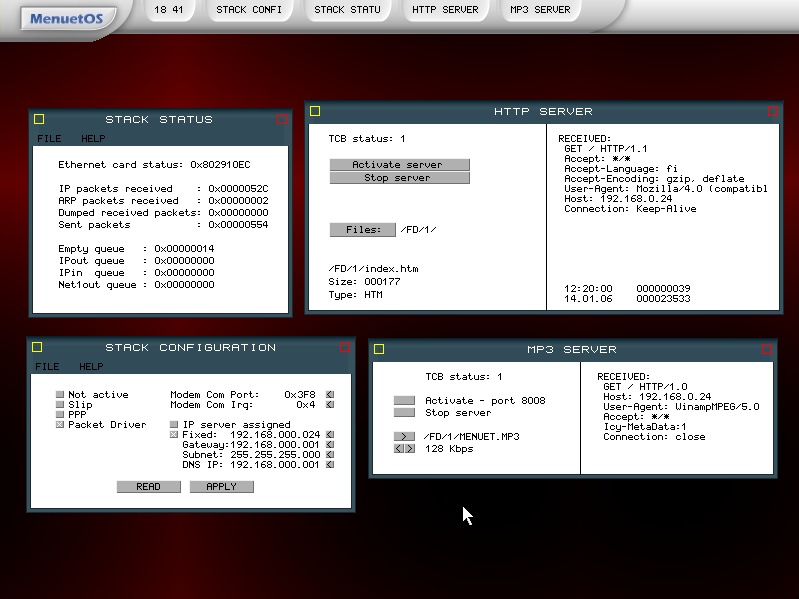The height and width of the screenshot is (599, 799).
Task: Click yellow square icon of Stack Configuration window
Action: [x=37, y=347]
